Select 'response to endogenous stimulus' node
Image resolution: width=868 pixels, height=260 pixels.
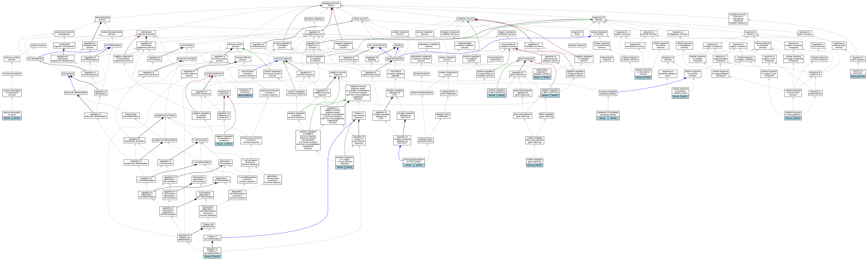678,33
